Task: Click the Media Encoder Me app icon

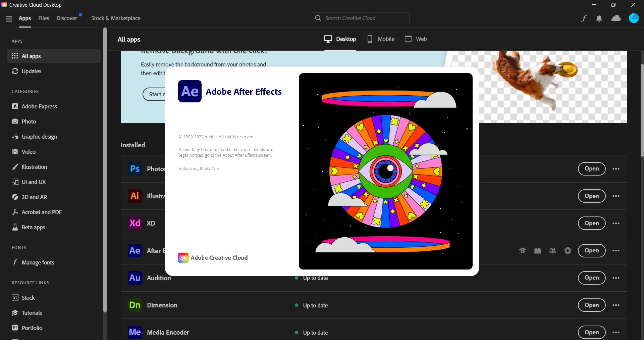Action: [135, 332]
